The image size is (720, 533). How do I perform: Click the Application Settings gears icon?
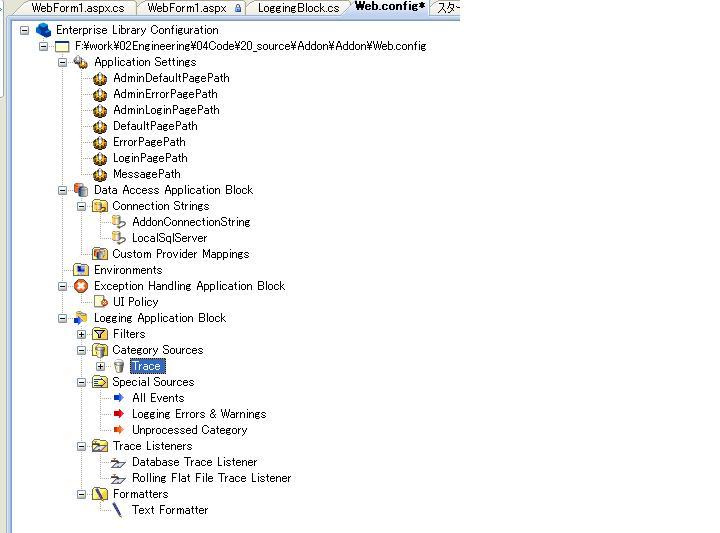[81, 62]
